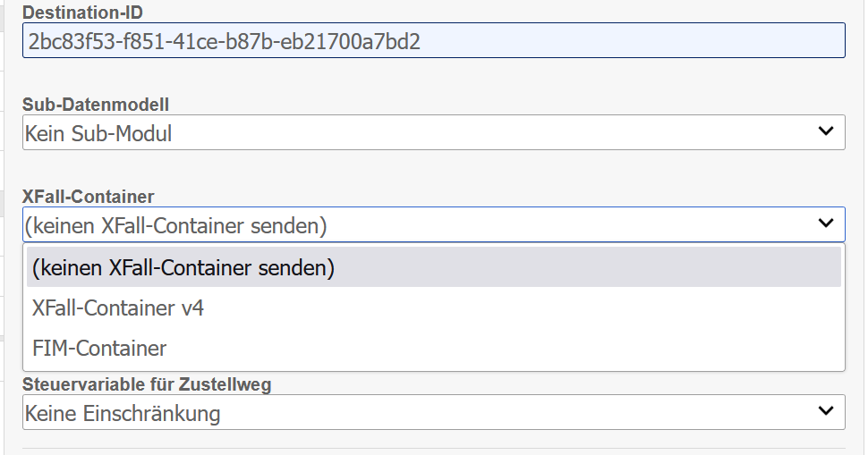This screenshot has width=868, height=455.
Task: Choose the 'FIM-Container' option
Action: pyautogui.click(x=99, y=348)
